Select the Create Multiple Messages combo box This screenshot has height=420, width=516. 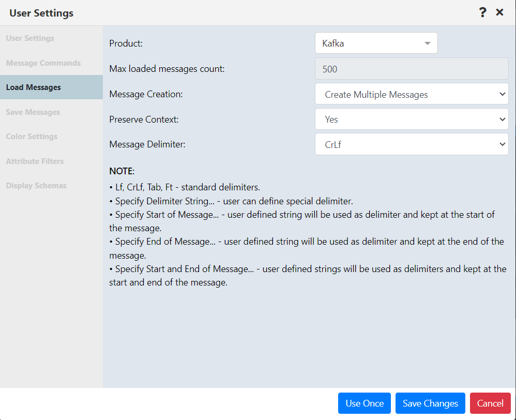(x=412, y=94)
